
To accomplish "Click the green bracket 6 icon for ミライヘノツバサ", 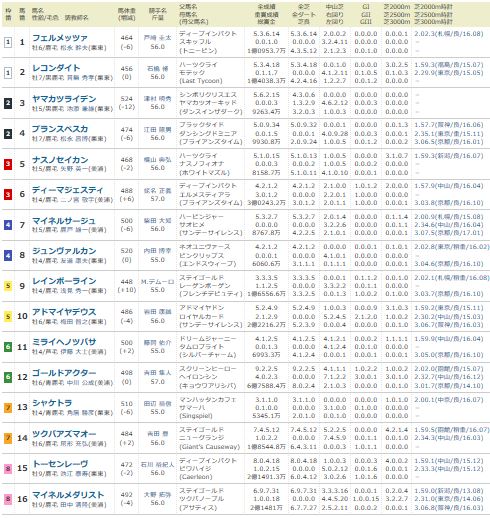I will pyautogui.click(x=8, y=347).
